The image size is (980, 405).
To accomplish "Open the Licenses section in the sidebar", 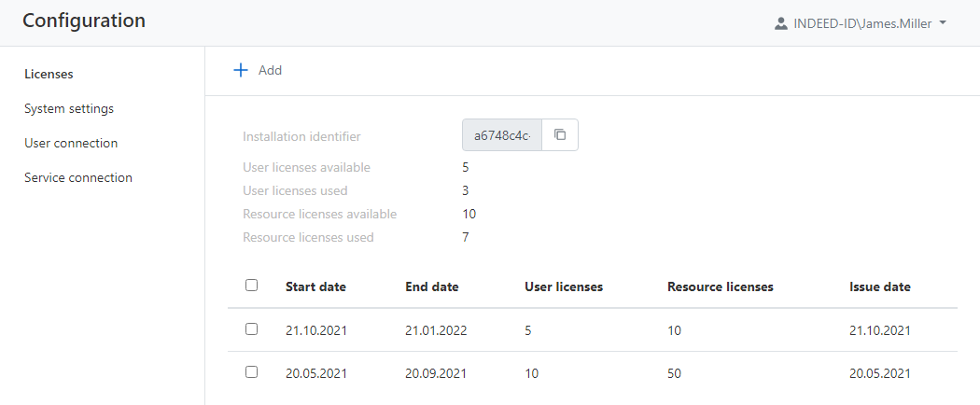I will click(x=49, y=74).
